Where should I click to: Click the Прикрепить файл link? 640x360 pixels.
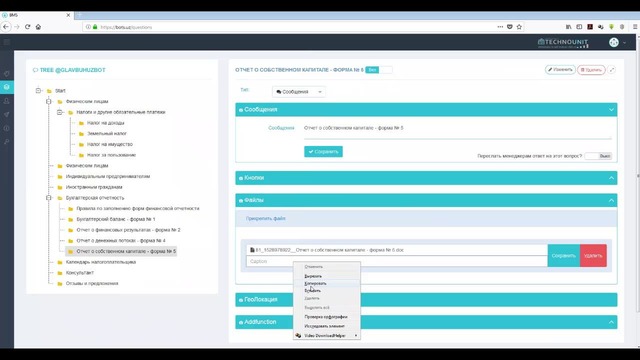point(266,218)
